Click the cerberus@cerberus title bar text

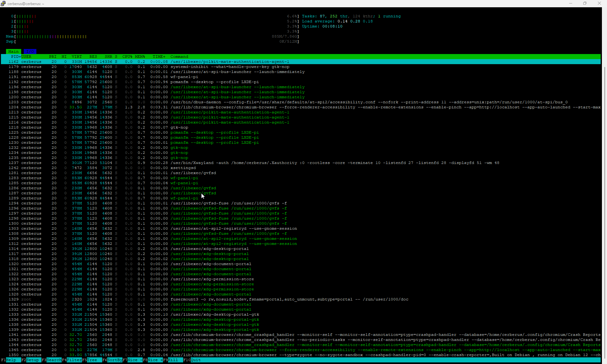[26, 3]
